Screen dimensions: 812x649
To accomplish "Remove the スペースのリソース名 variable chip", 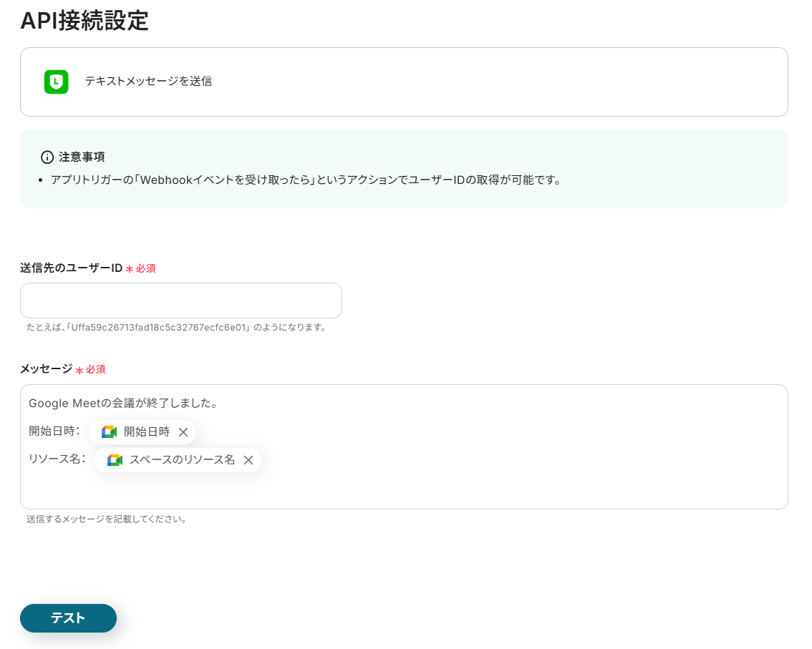I will (248, 460).
